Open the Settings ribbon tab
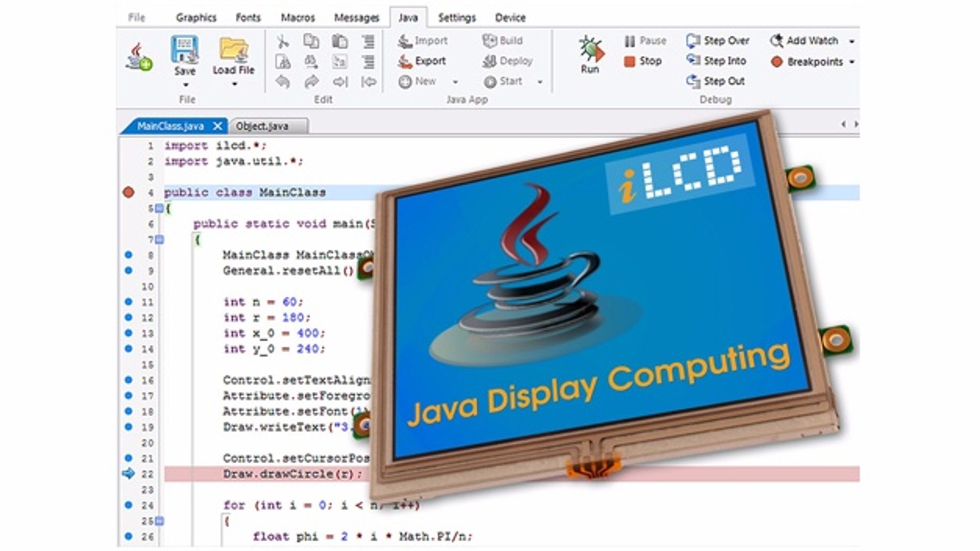Screen dimensions: 980x551 click(457, 18)
